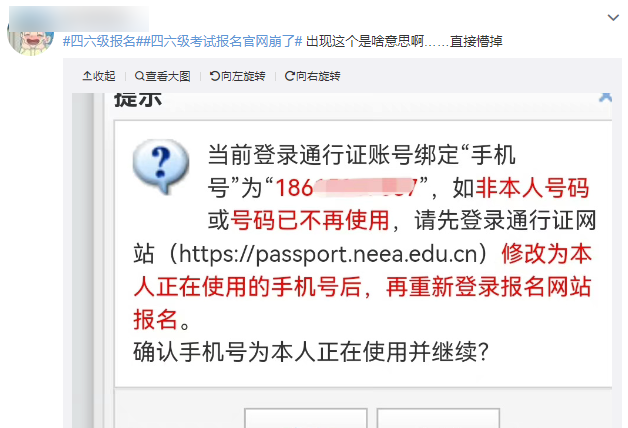The width and height of the screenshot is (628, 428).
Task: Click the up-arrow icon beside 收起
Action: (87, 76)
